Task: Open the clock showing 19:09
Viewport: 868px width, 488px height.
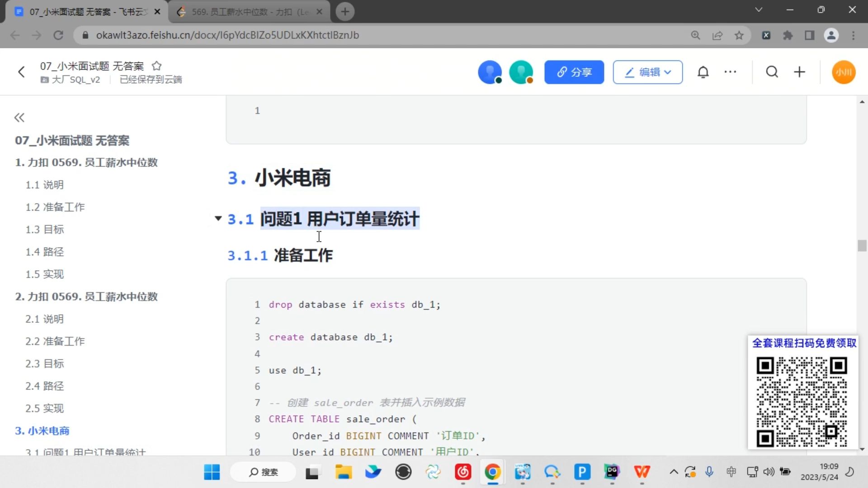Action: pos(819,472)
